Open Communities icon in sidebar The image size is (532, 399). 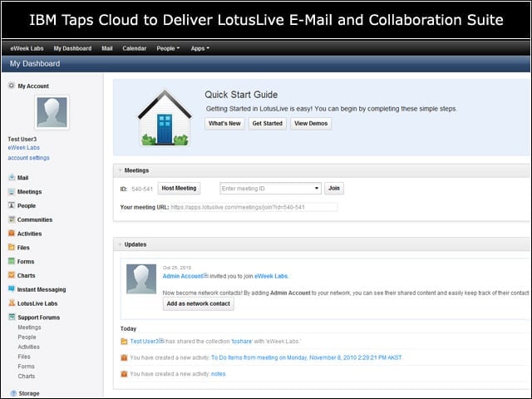click(x=12, y=219)
